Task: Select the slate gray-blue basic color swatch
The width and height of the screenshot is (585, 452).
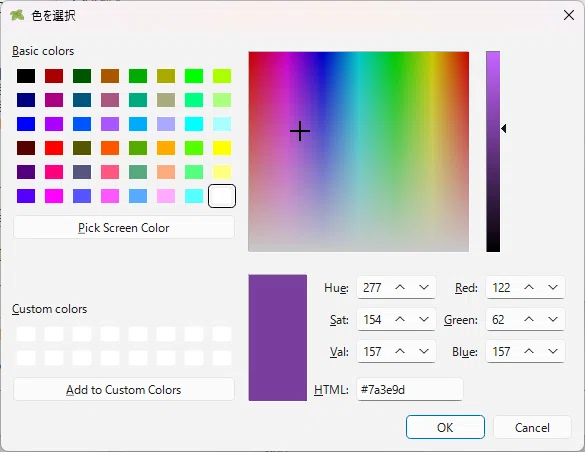Action: [x=82, y=172]
